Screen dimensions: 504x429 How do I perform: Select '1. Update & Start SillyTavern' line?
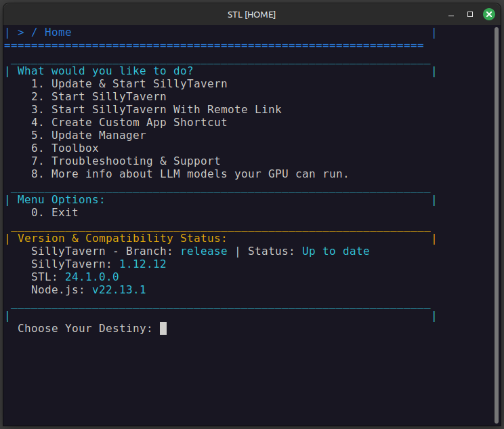coord(129,84)
